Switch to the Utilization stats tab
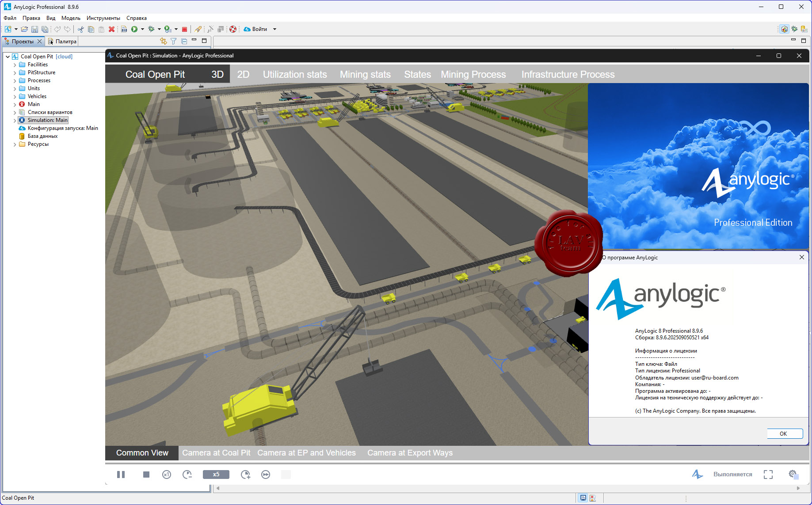 [x=295, y=75]
